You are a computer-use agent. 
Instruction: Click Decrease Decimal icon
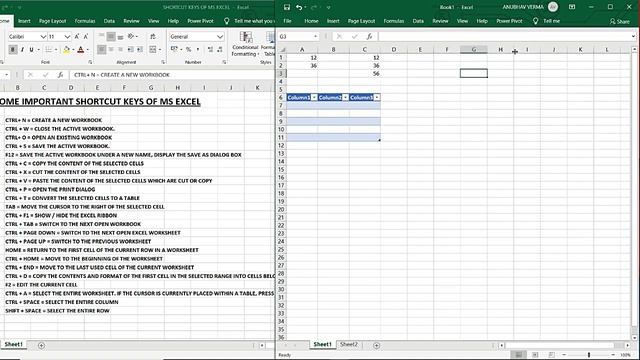tap(220, 49)
